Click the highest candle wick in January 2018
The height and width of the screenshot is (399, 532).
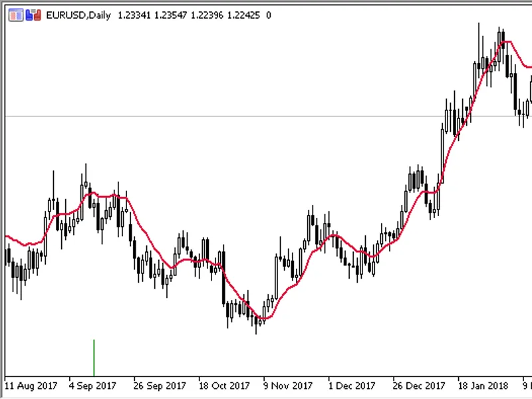coord(479,51)
